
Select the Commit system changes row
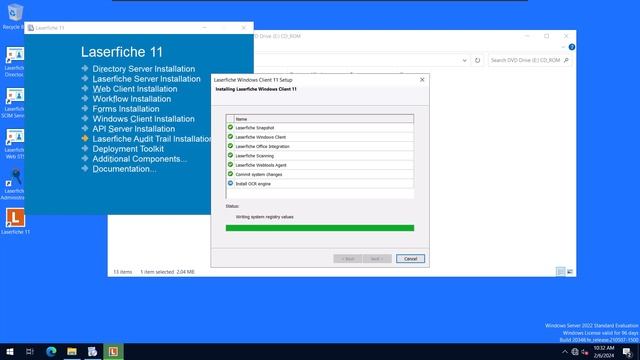point(320,174)
